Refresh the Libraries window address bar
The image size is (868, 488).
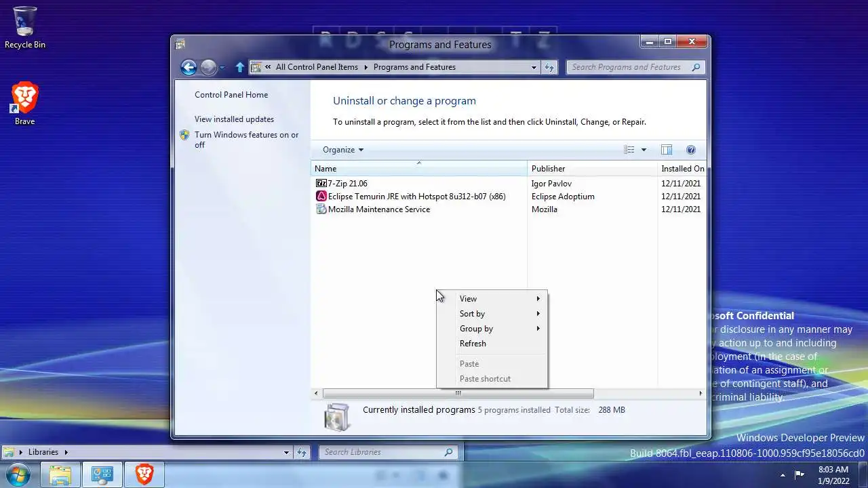302,452
